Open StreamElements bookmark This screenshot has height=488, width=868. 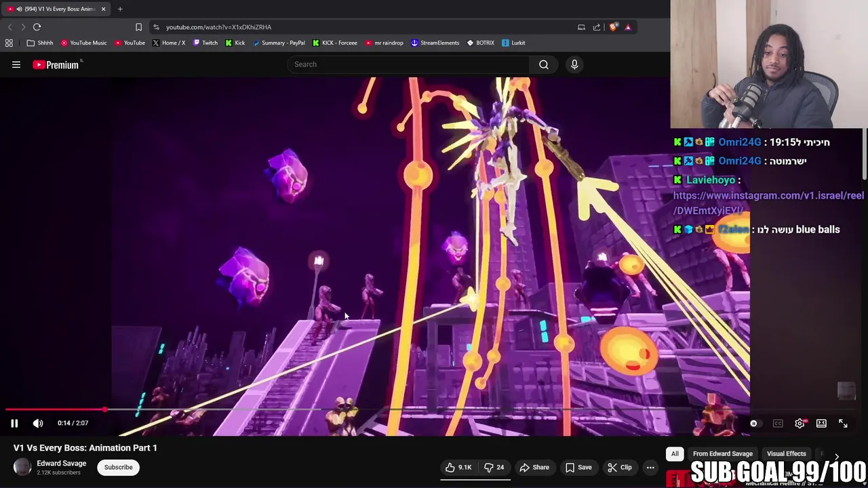coord(435,43)
